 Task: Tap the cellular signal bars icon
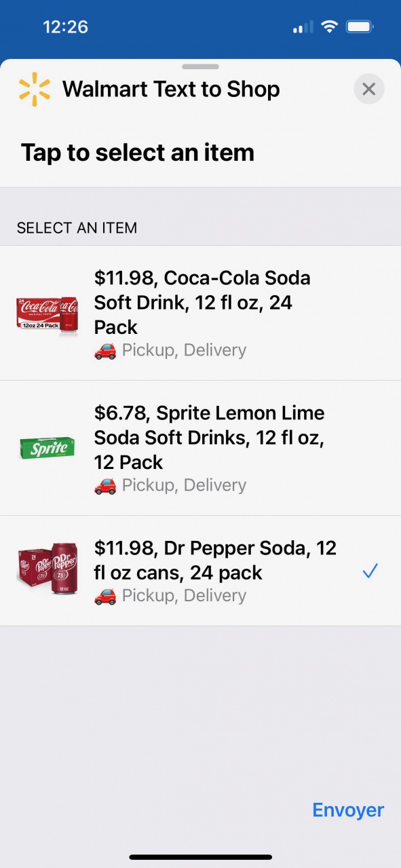pyautogui.click(x=303, y=27)
